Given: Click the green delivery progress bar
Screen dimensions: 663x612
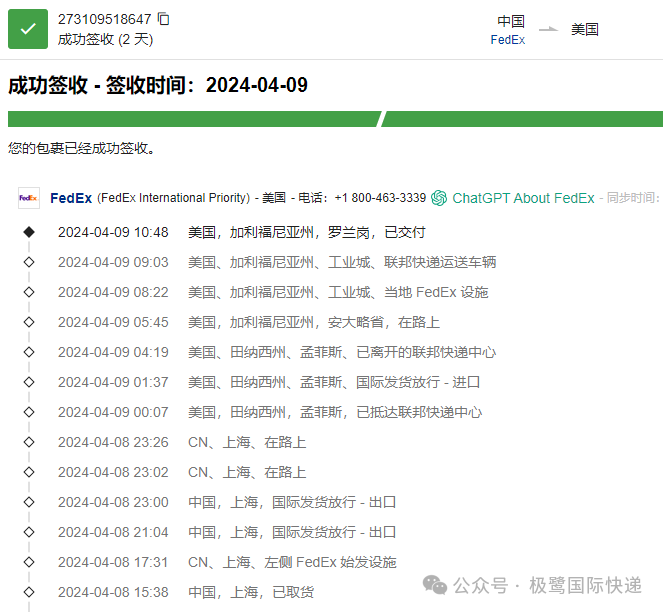Looking at the screenshot, I should [x=335, y=119].
